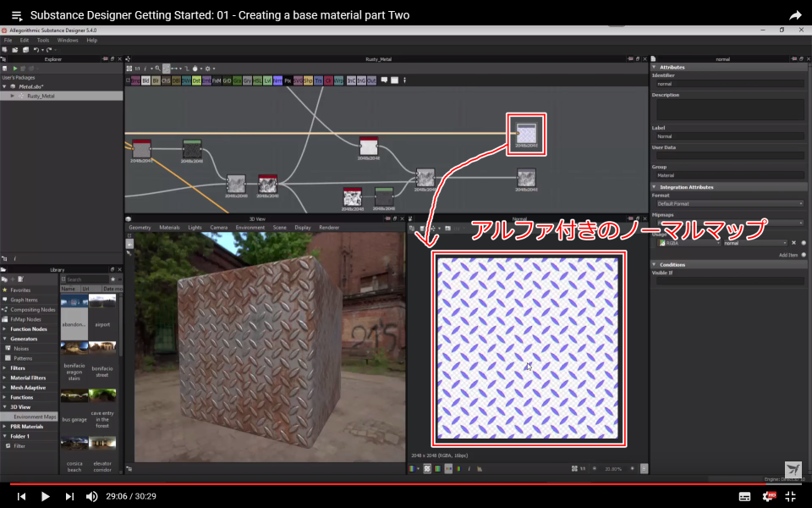This screenshot has height=508, width=812.
Task: Add an Output (Out) node from toolbar
Action: point(371,81)
